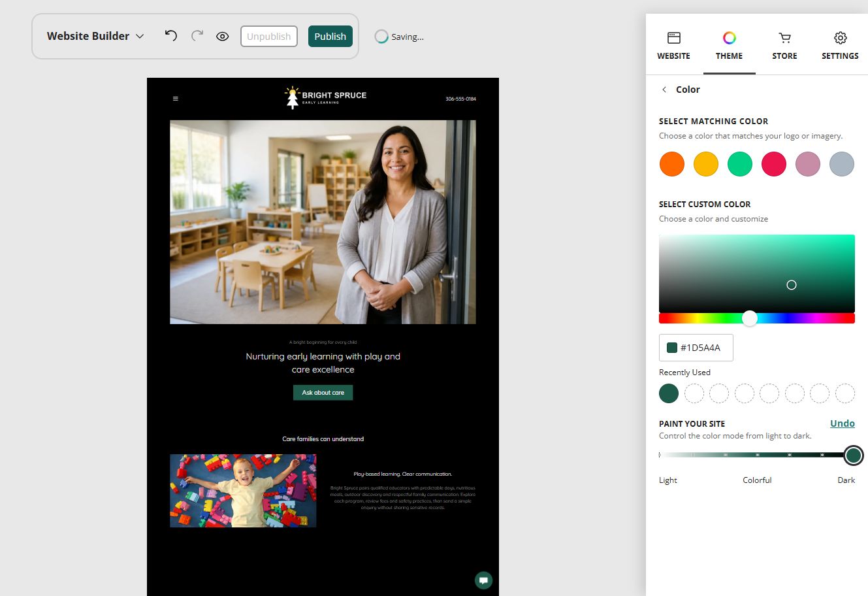Click the undo arrow icon in toolbar
The image size is (868, 596).
pyautogui.click(x=170, y=36)
